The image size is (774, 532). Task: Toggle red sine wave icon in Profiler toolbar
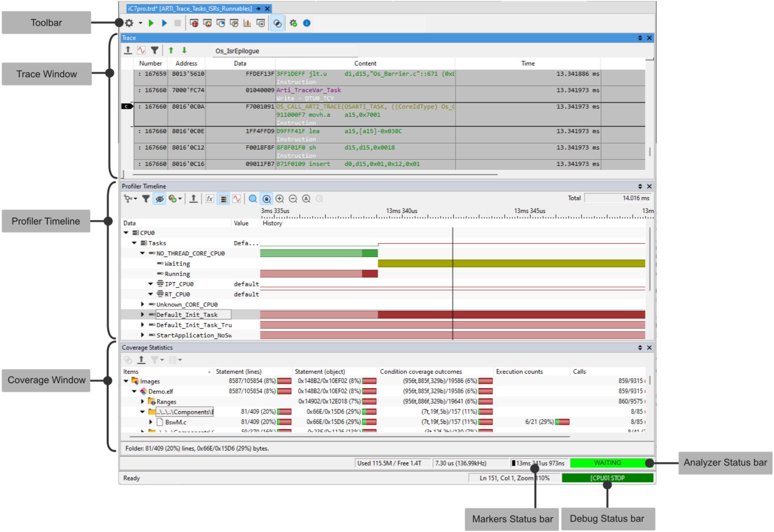click(x=237, y=199)
